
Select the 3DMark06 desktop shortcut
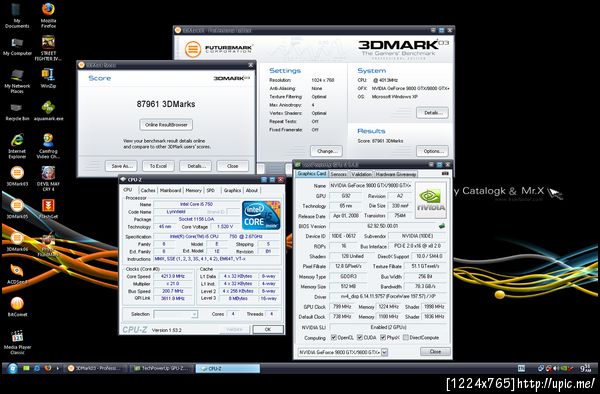click(17, 242)
